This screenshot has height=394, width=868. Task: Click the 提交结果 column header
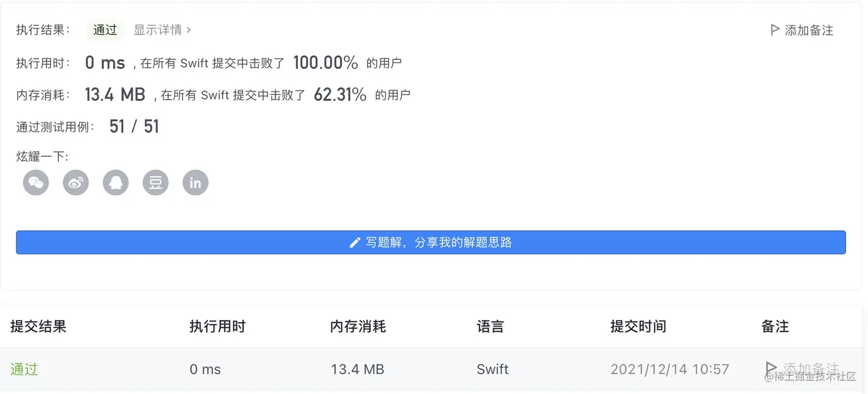click(38, 327)
